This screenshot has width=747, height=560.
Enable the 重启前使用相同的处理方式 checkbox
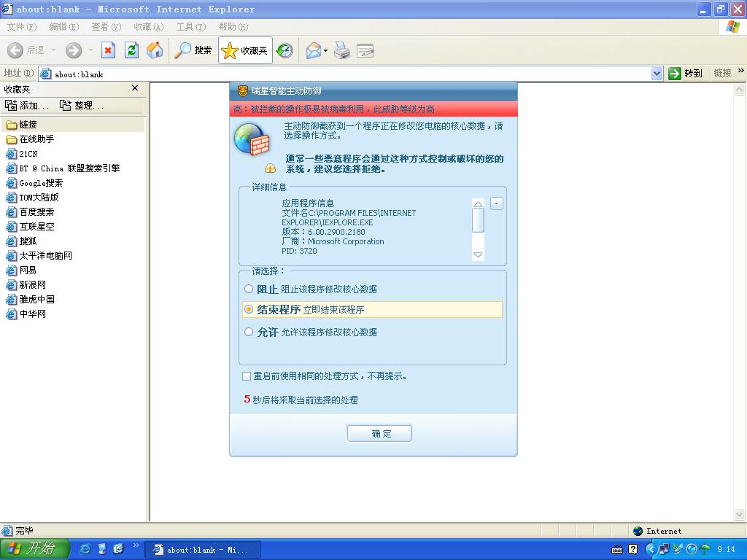246,376
